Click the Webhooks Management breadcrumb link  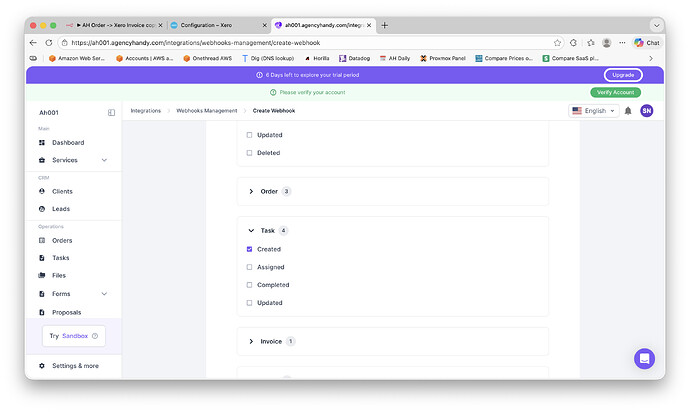(208, 111)
